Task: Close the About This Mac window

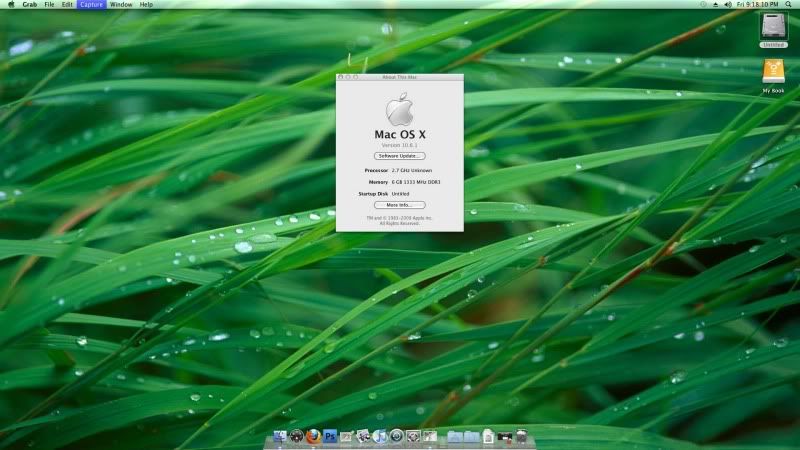Action: [341, 77]
